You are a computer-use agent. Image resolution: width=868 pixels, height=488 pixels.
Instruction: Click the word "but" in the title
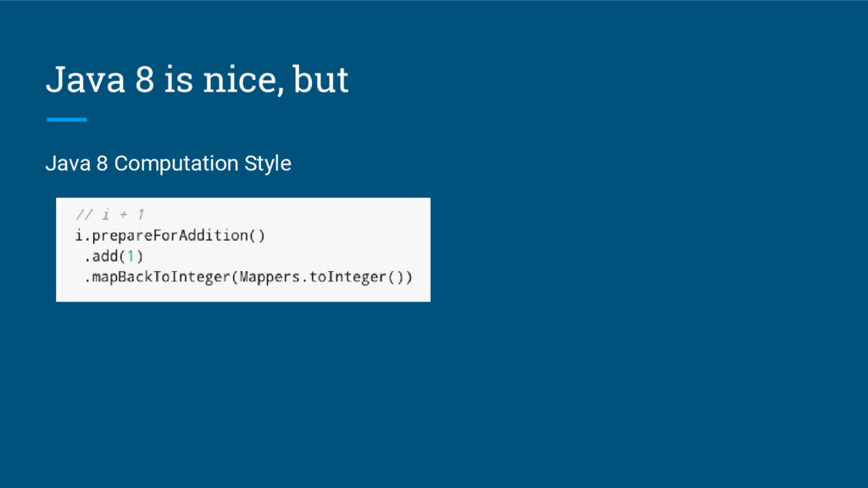(320, 80)
